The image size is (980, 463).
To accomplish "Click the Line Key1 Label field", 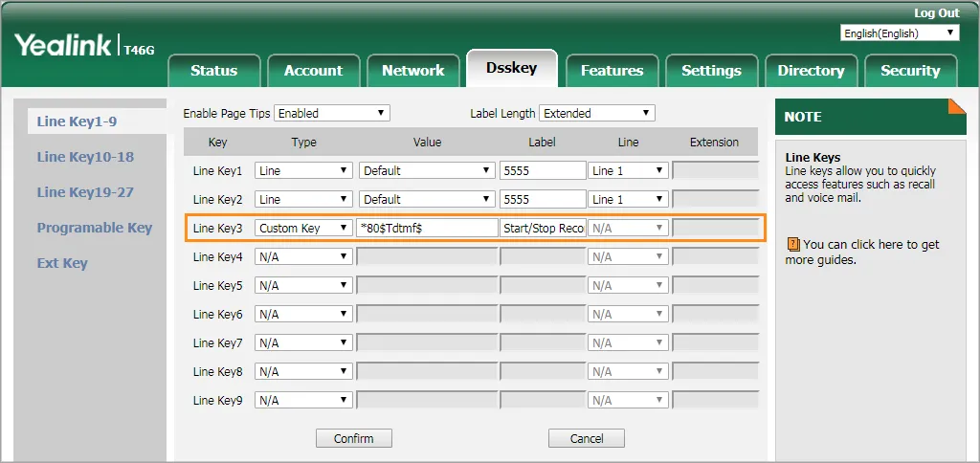I will click(x=543, y=170).
